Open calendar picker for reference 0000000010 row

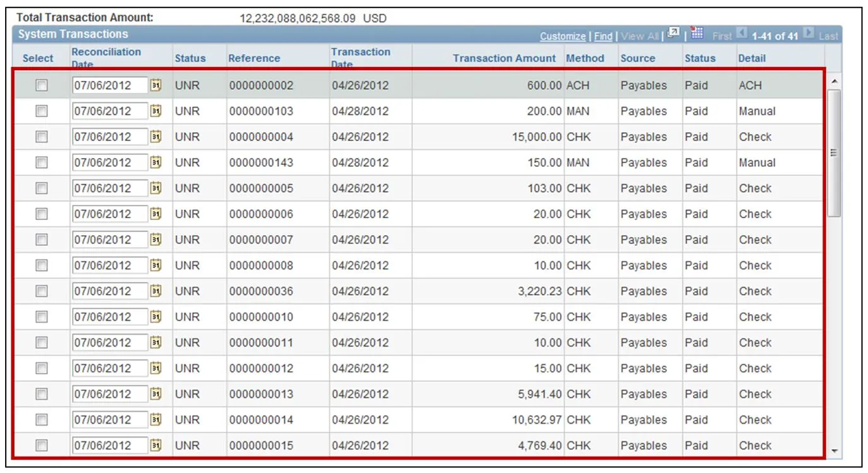tap(156, 317)
